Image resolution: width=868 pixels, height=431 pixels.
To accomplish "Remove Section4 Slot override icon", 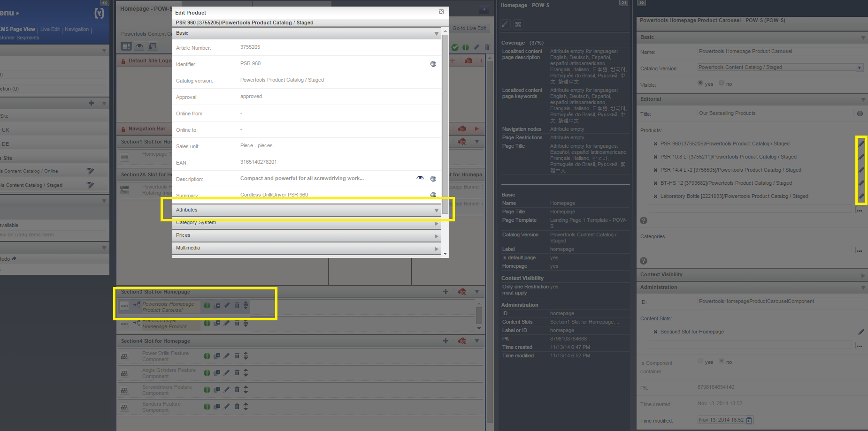I will 462,341.
